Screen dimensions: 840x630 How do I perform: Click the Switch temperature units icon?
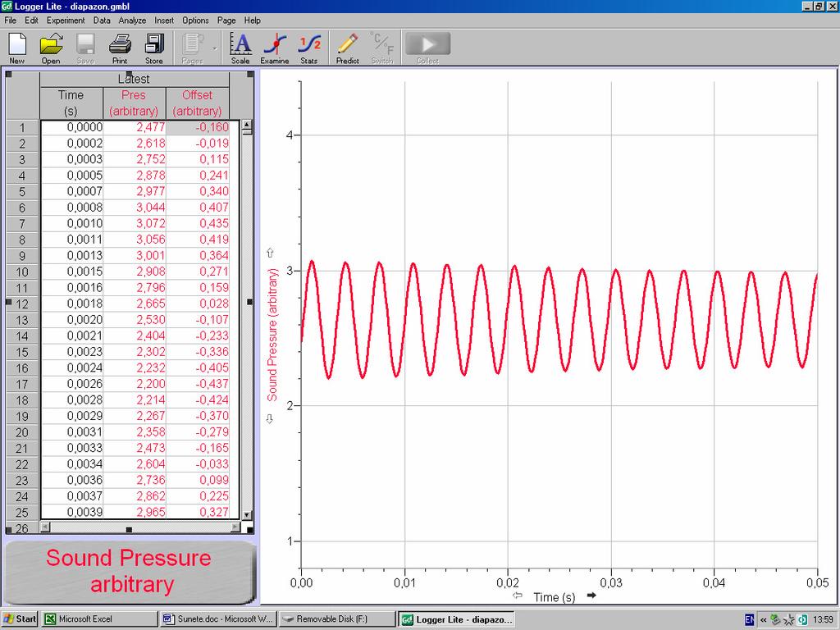[x=382, y=48]
